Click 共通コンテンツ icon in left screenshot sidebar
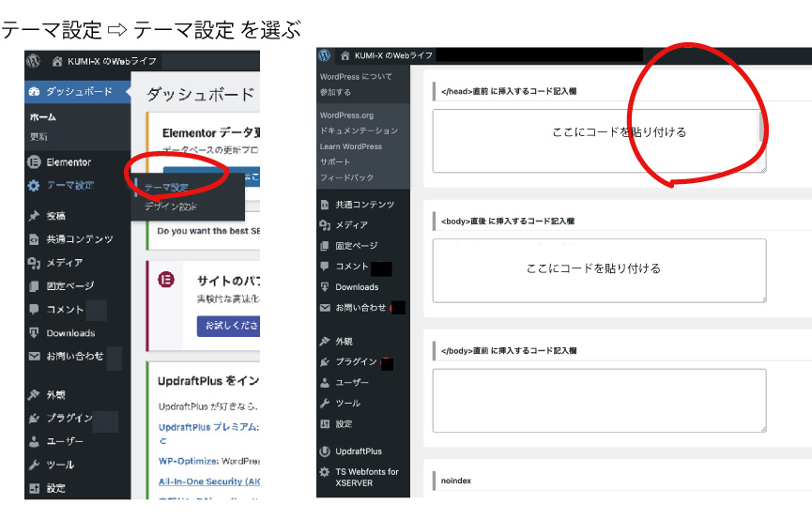Viewport: 812px width, 520px height. 34,239
